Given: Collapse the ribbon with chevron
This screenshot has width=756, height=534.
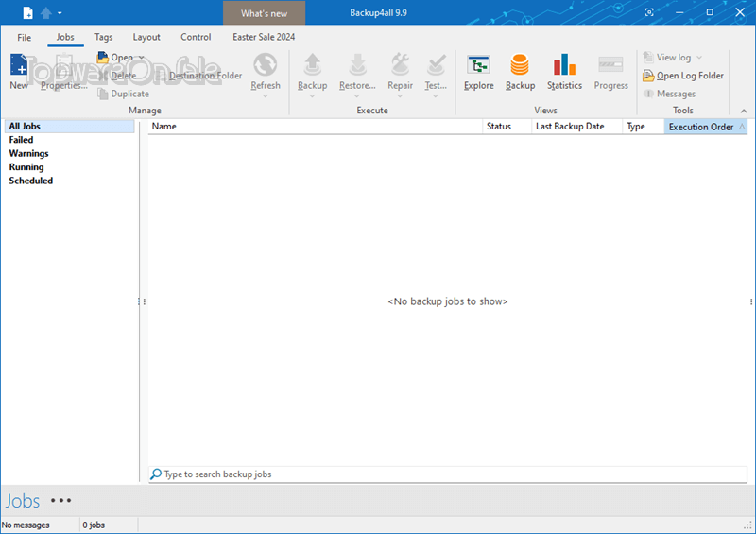Looking at the screenshot, I should (x=744, y=111).
